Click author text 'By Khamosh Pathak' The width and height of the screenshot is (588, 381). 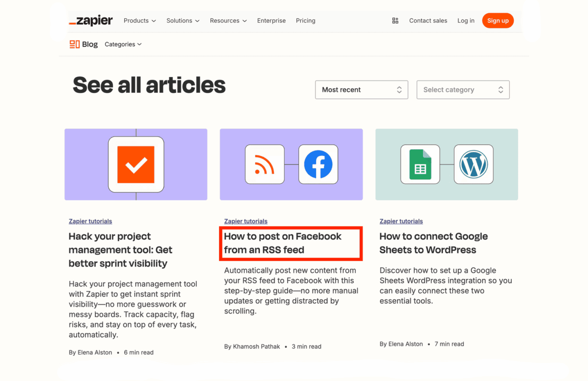click(x=252, y=346)
